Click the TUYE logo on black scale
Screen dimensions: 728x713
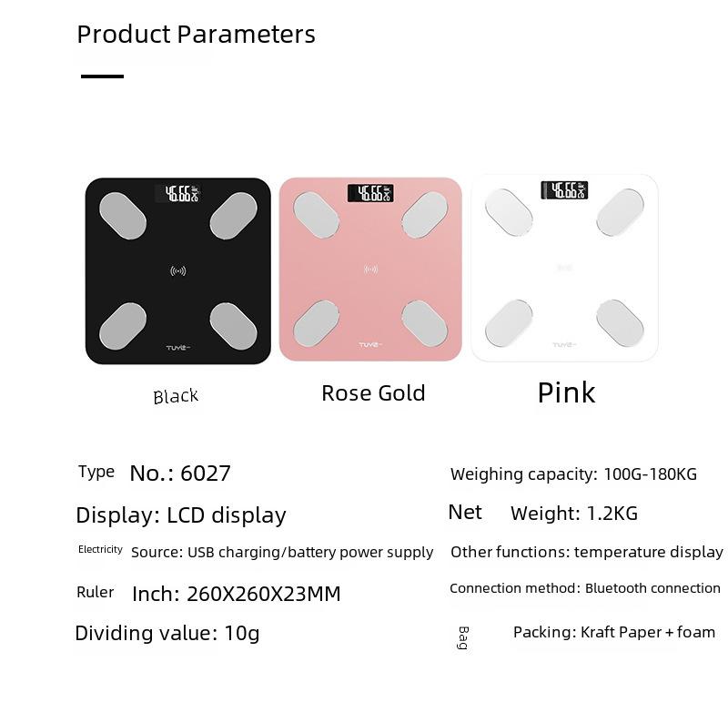178,348
